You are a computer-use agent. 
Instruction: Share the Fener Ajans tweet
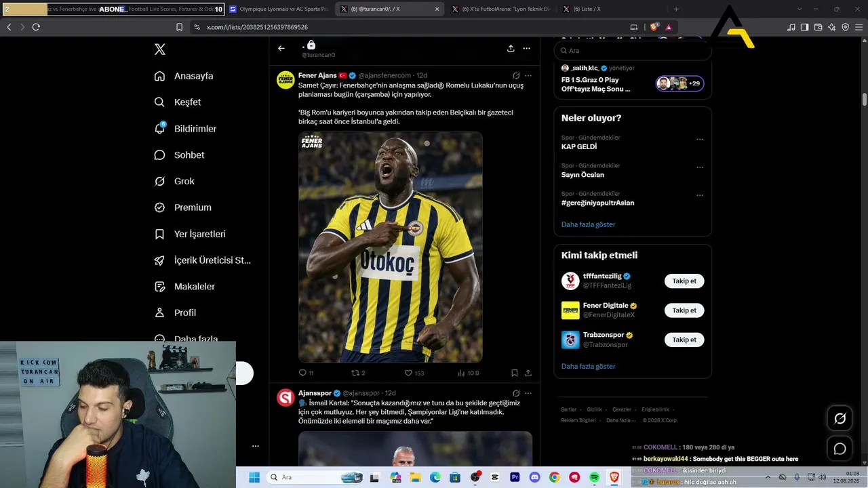pyautogui.click(x=528, y=373)
